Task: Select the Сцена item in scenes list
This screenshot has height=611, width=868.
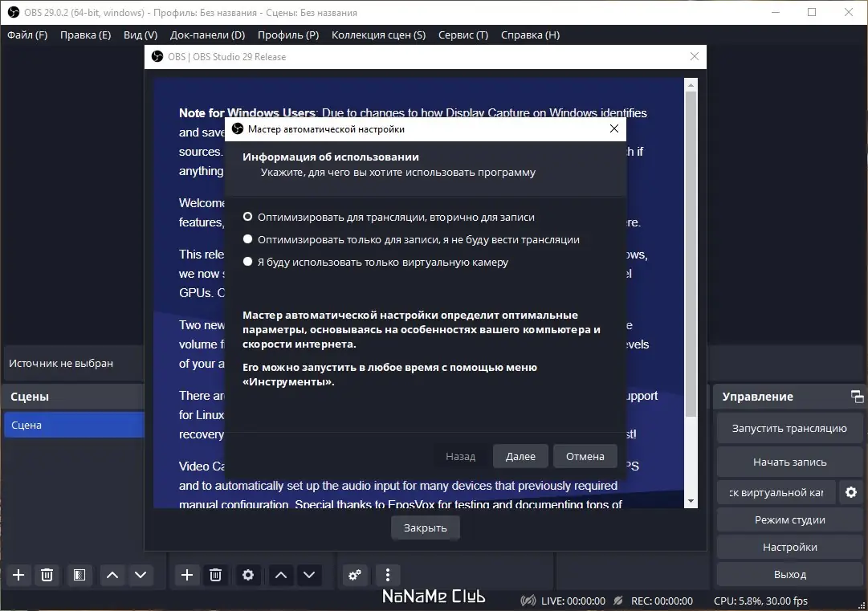Action: (74, 425)
